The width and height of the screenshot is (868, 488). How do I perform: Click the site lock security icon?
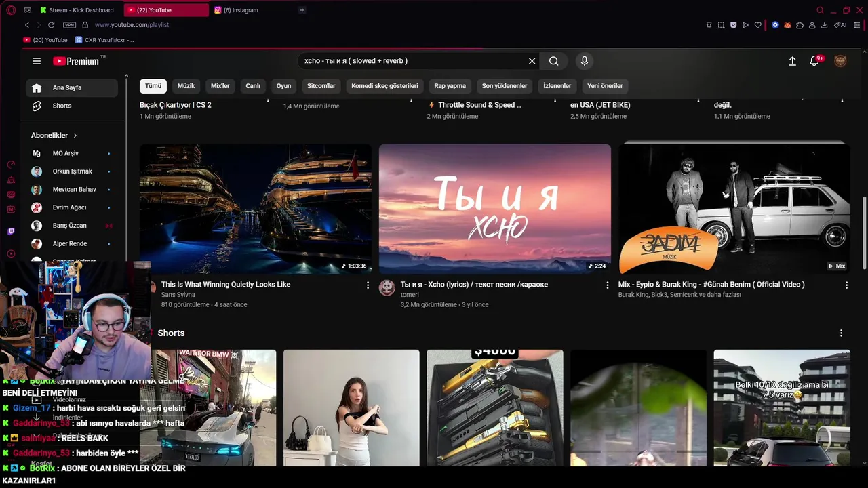click(85, 25)
